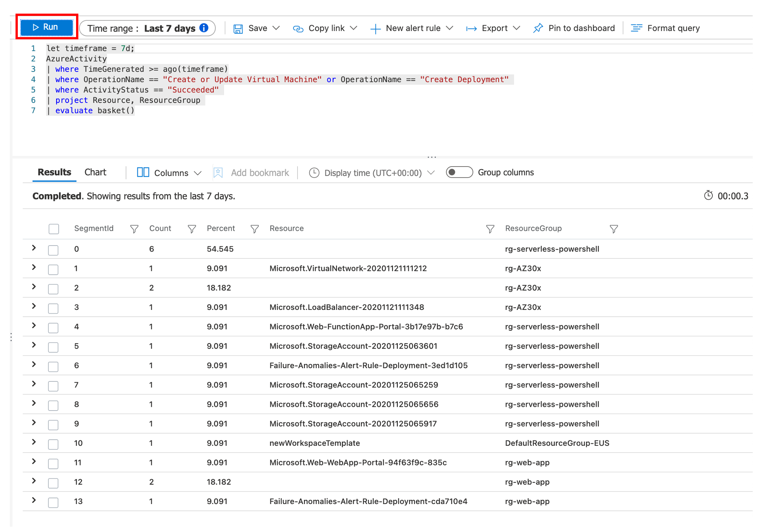Click the Pin to dashboard pin icon
The width and height of the screenshot is (757, 532).
[x=537, y=28]
